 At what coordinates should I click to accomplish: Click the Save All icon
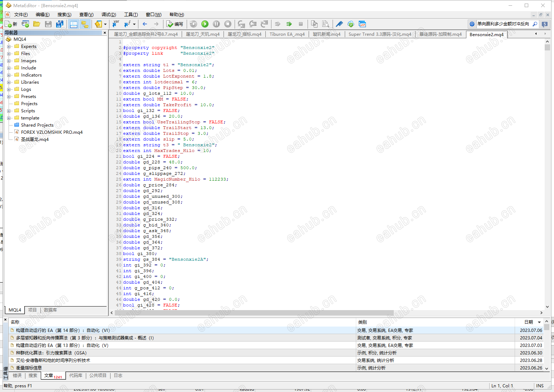(x=60, y=24)
